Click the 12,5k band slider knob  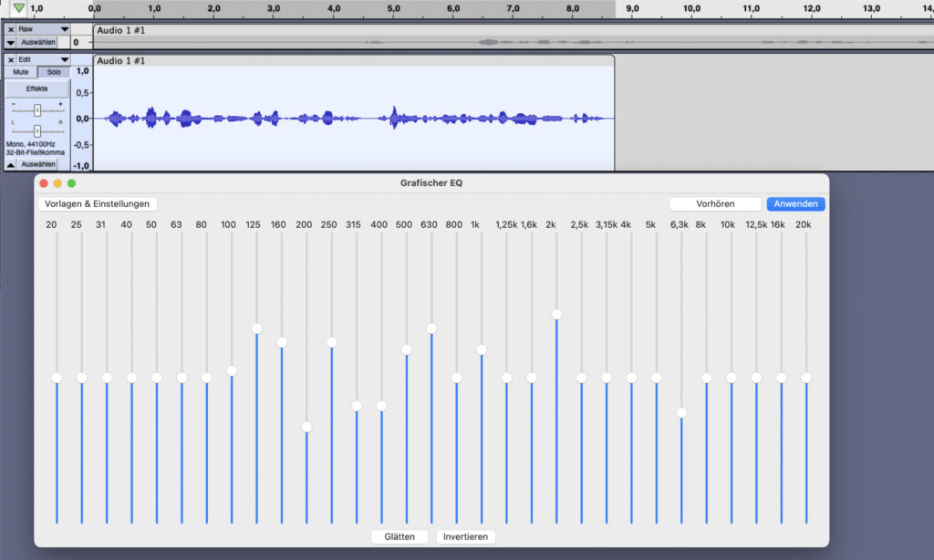pyautogui.click(x=757, y=378)
